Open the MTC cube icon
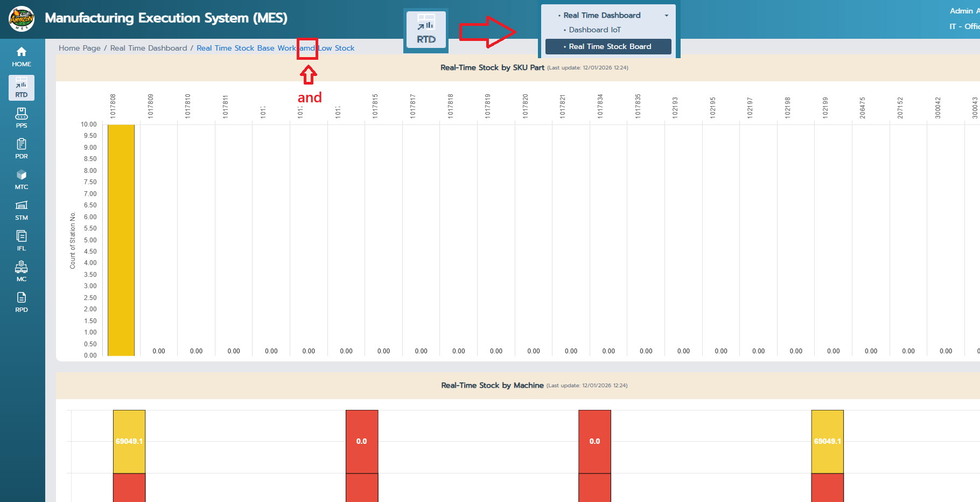The height and width of the screenshot is (502, 980). tap(22, 179)
